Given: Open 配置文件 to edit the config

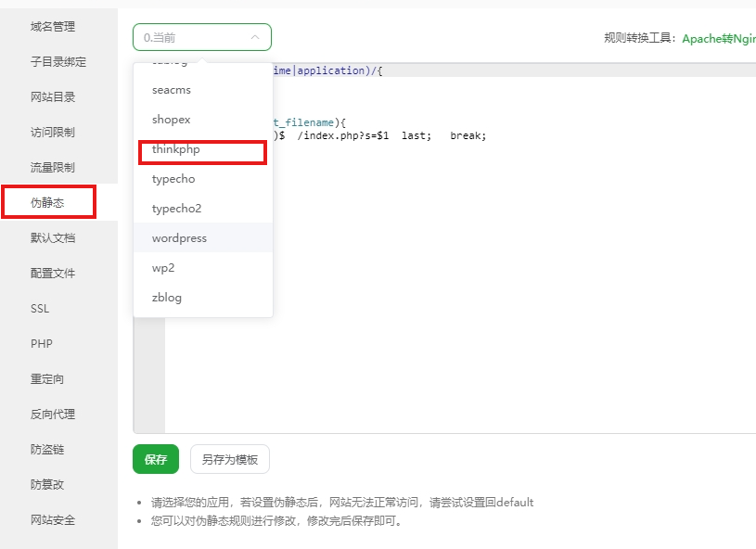Looking at the screenshot, I should coord(49,273).
